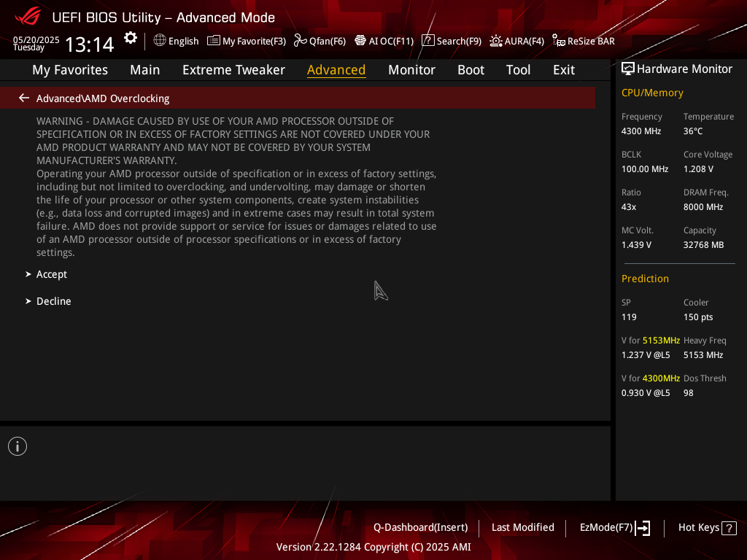This screenshot has height=560, width=747.
Task: Click the Advanced\AMD Overclocking breadcrumb
Action: (x=103, y=98)
